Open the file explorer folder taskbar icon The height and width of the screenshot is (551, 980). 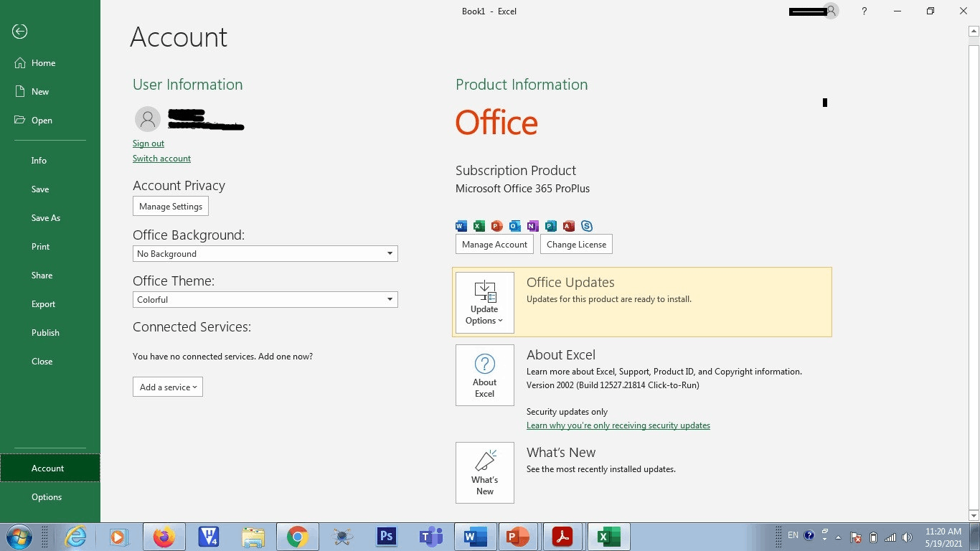click(x=253, y=537)
